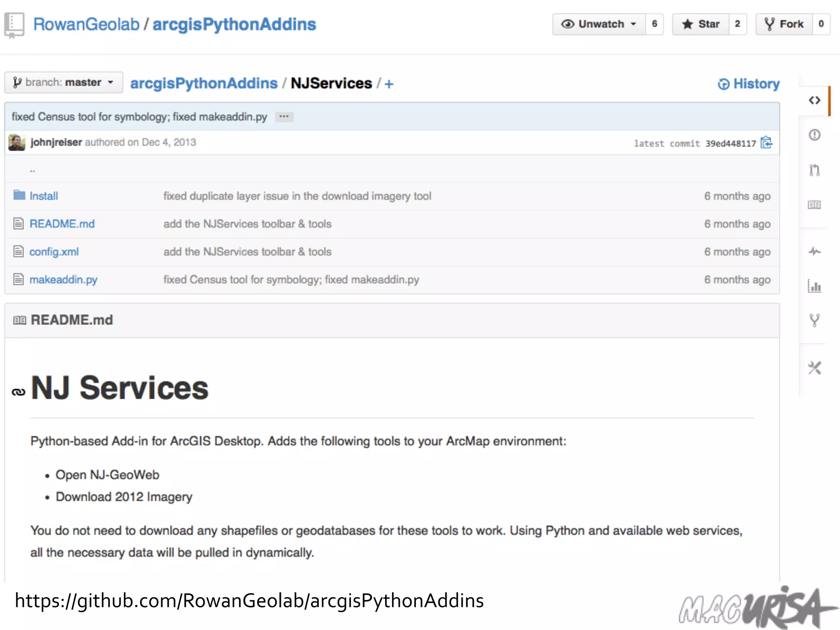The width and height of the screenshot is (840, 630).
Task: Open the Pulse icon in sidebar
Action: coord(814,251)
